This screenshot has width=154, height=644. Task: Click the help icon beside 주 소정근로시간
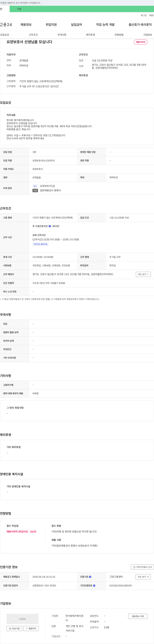point(50,226)
